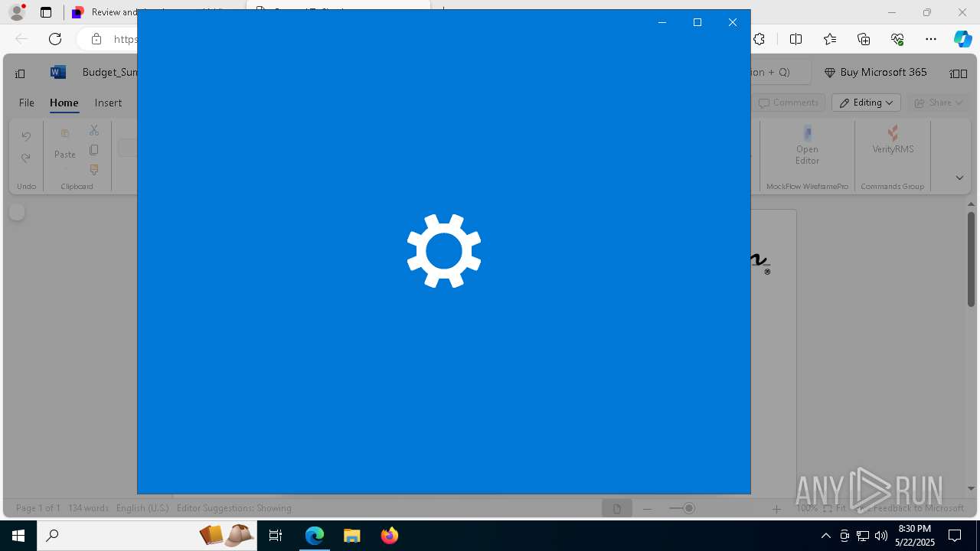Click 'Editor Suggestions: Showing' status

click(x=234, y=508)
